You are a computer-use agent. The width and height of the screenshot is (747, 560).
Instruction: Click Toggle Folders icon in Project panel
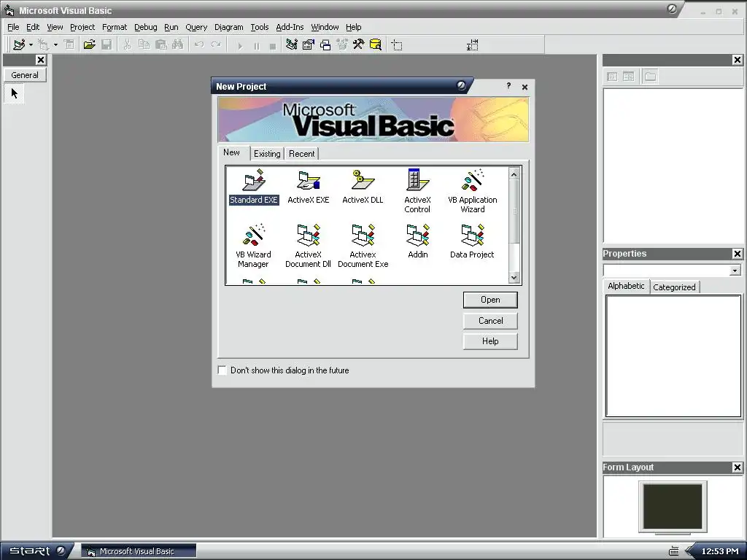pos(650,77)
